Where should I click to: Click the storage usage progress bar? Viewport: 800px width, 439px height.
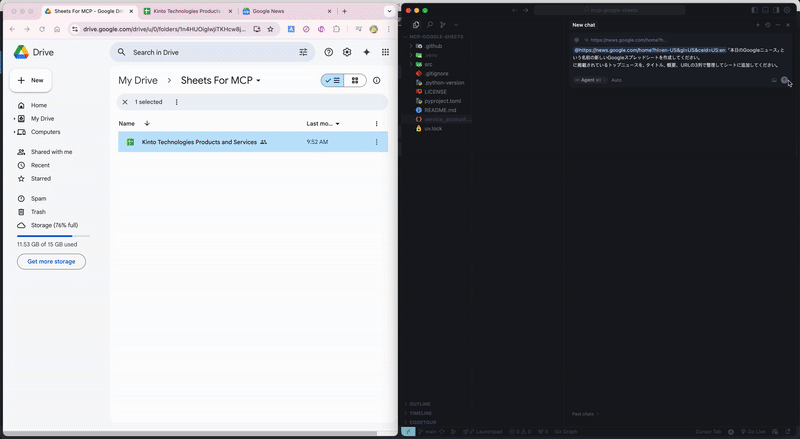(x=53, y=236)
